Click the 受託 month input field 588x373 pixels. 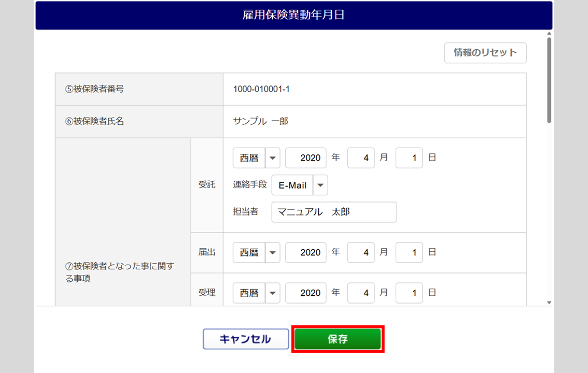tap(361, 158)
